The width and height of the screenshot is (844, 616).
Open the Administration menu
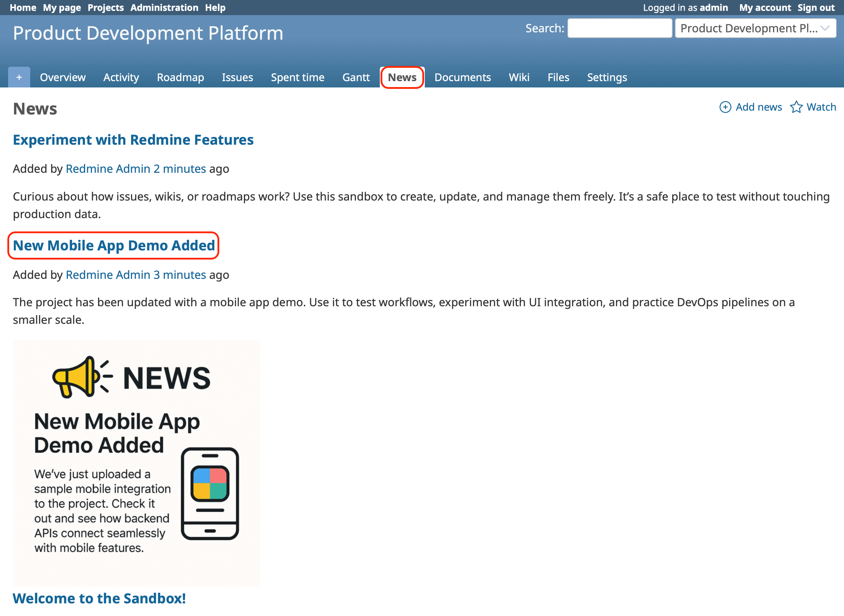tap(164, 7)
